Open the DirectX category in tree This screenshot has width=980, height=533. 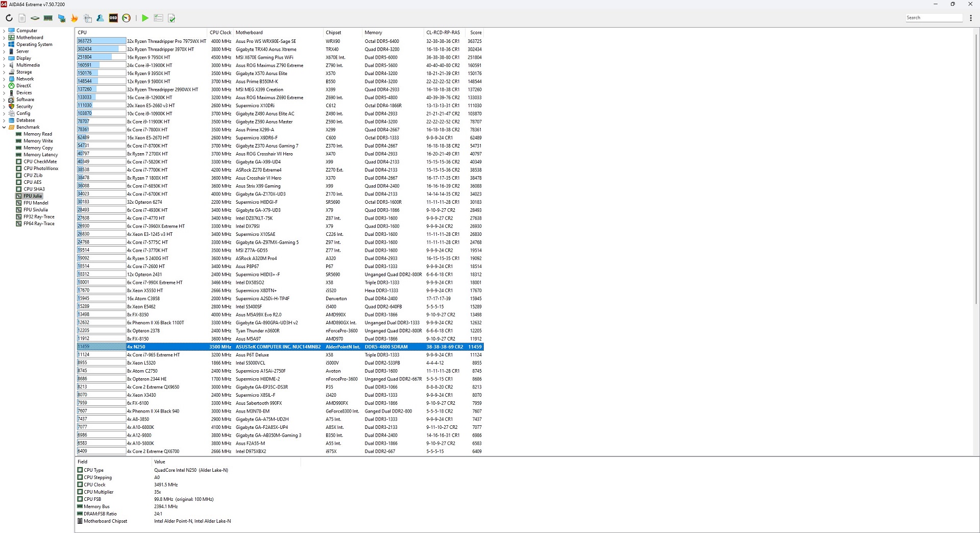coord(23,86)
